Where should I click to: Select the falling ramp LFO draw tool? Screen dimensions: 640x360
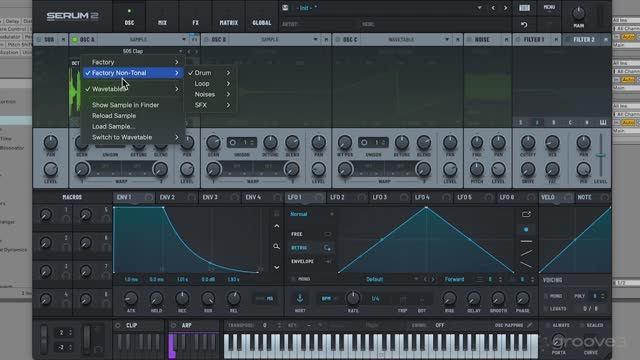coord(526,265)
